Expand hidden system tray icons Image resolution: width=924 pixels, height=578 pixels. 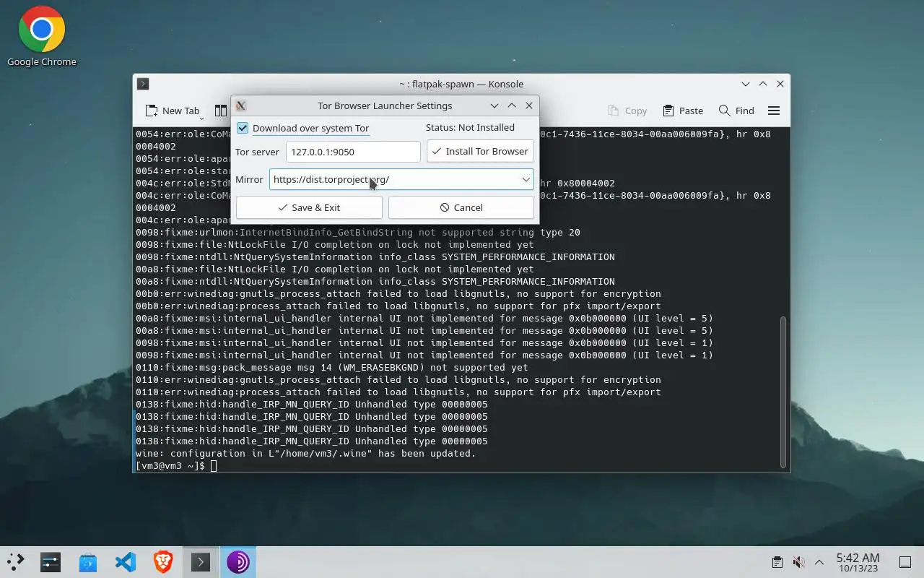point(819,562)
